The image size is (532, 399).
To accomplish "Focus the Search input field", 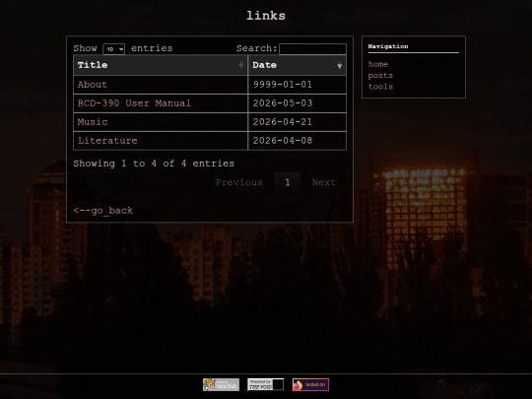I will point(312,49).
